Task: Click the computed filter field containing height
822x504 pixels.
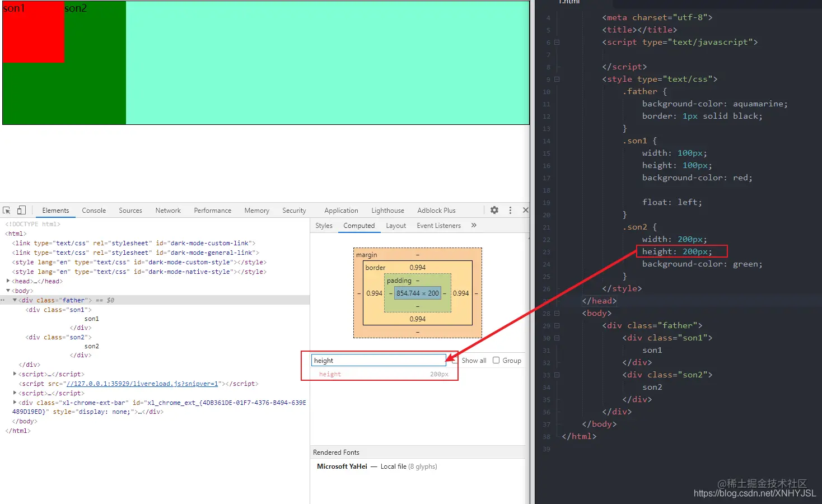Action: (x=379, y=360)
